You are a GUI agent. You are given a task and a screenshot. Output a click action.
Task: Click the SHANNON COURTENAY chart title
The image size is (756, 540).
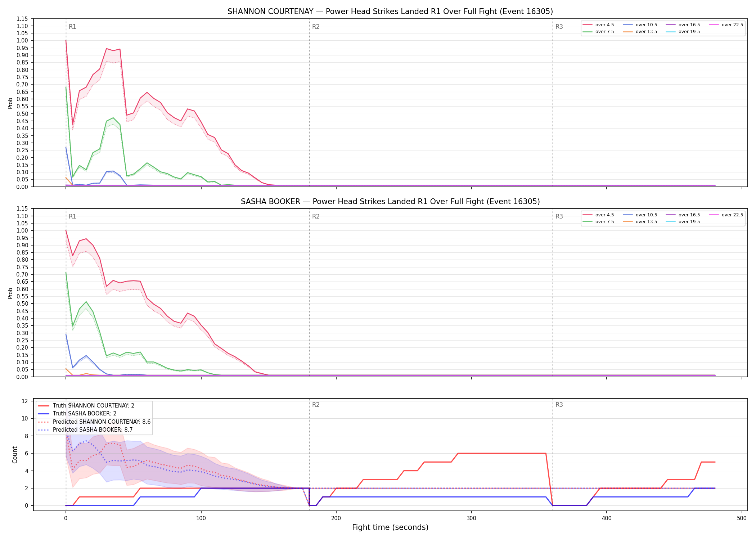(390, 12)
